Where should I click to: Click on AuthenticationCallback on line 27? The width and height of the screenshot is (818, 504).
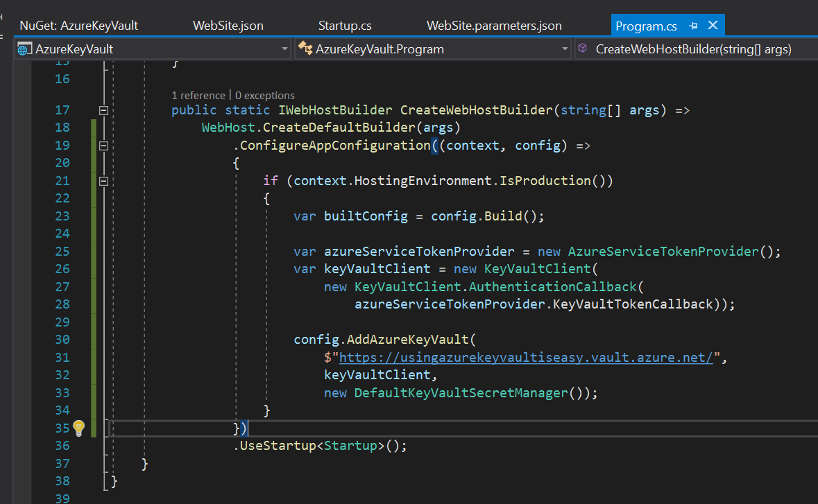[x=552, y=286]
